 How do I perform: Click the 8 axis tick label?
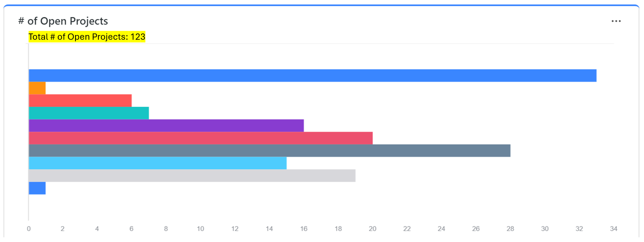point(166,229)
